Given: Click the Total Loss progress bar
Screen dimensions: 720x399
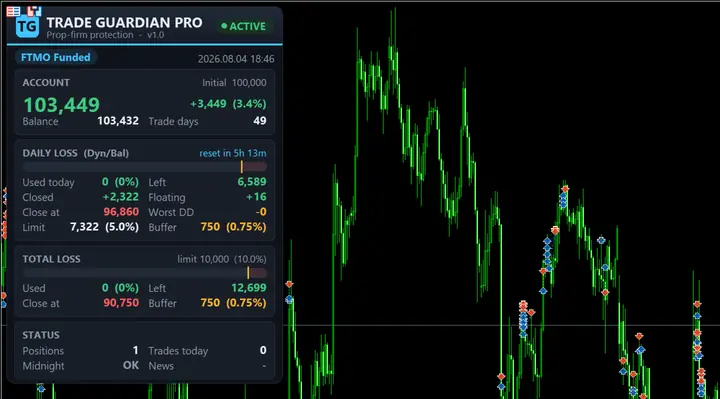Looking at the screenshot, I should pyautogui.click(x=145, y=273).
